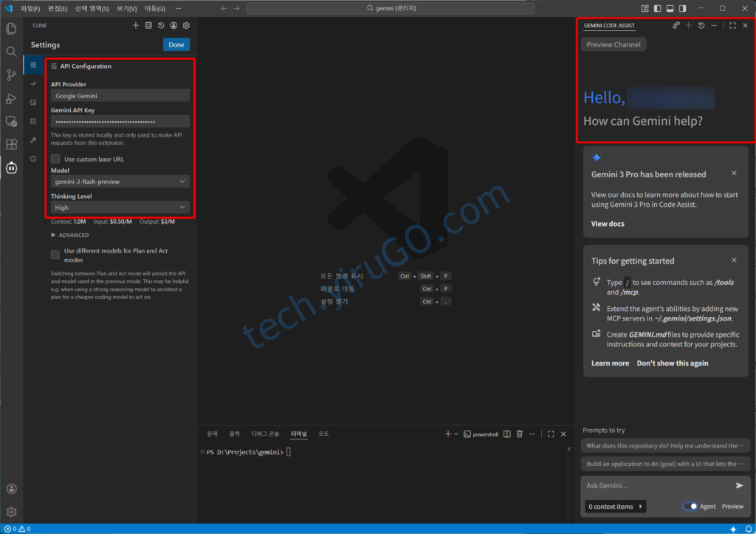Enable different models for Plan and Act
Viewport: 756px width, 534px height.
tap(55, 255)
